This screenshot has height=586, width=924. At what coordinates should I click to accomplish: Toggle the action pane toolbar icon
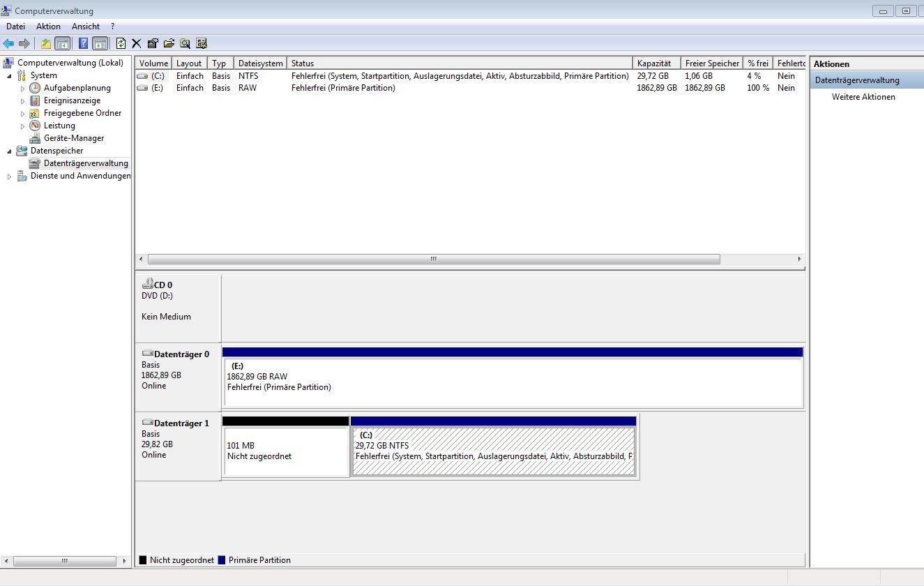100,43
